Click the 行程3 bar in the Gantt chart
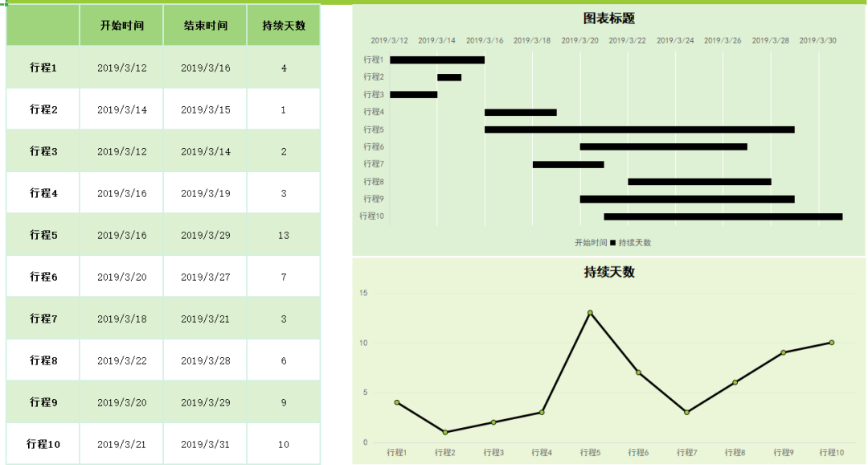868x465 pixels. 414,95
